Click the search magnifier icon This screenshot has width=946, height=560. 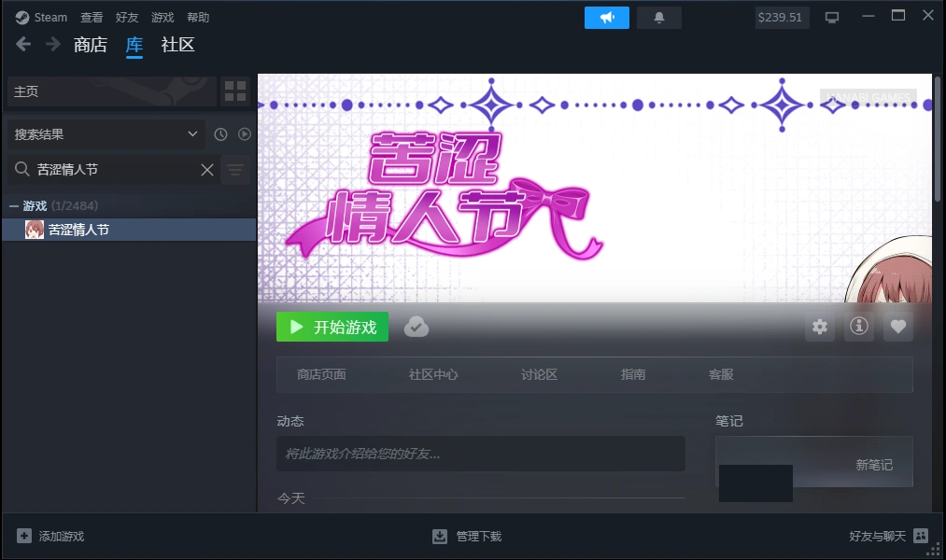pos(21,169)
